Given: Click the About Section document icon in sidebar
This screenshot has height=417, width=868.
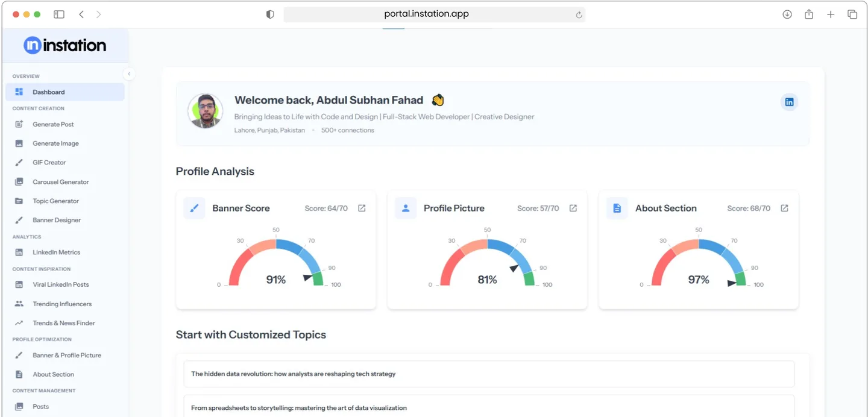Looking at the screenshot, I should [19, 374].
